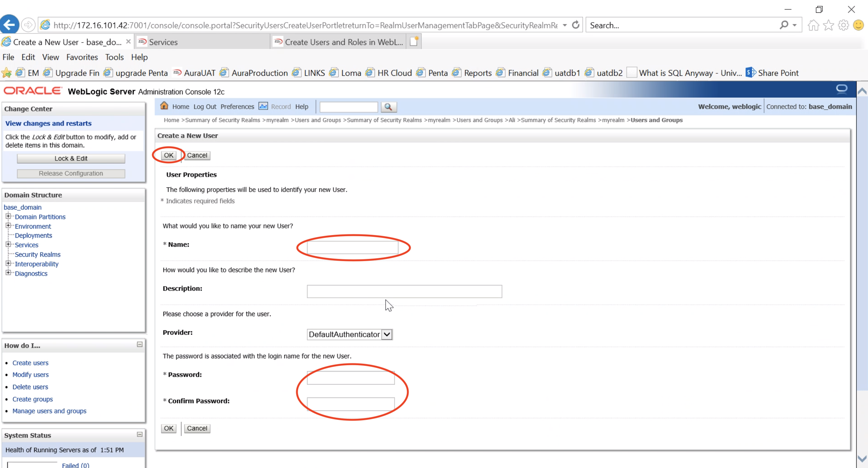Click the Log Out link
868x468 pixels.
[205, 107]
